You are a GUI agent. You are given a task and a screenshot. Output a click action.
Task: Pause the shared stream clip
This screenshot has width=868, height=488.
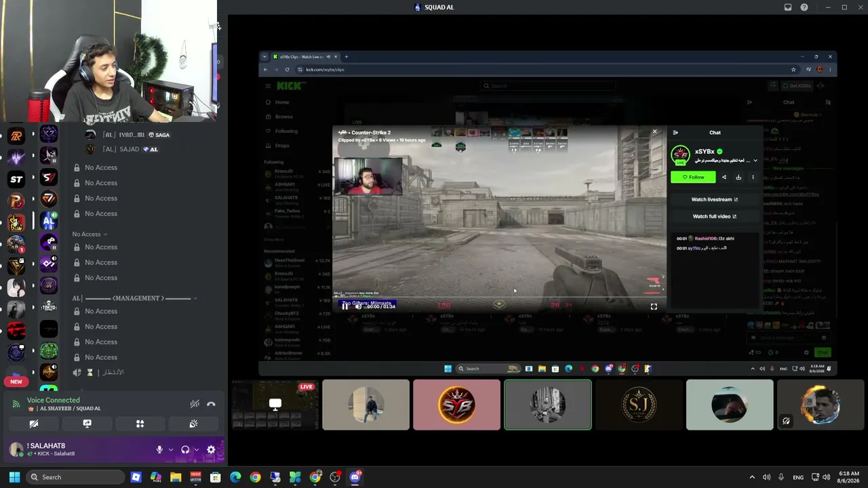(345, 306)
